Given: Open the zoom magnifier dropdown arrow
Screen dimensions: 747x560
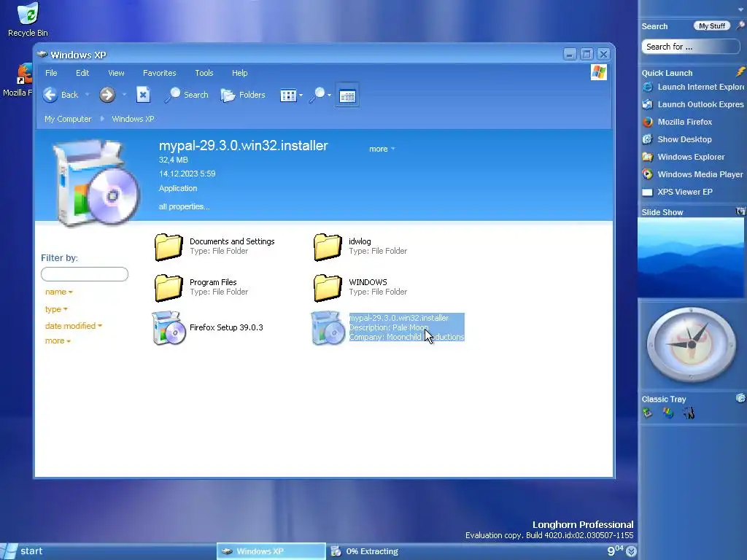Looking at the screenshot, I should pyautogui.click(x=329, y=96).
